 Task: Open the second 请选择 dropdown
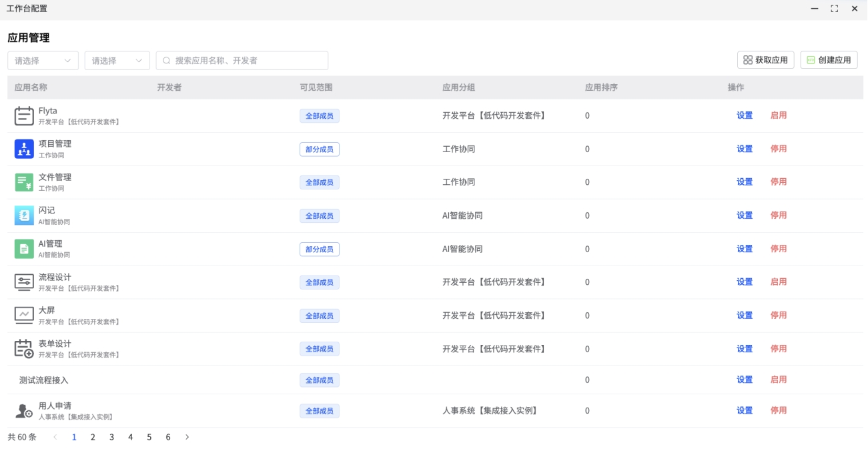(x=117, y=61)
